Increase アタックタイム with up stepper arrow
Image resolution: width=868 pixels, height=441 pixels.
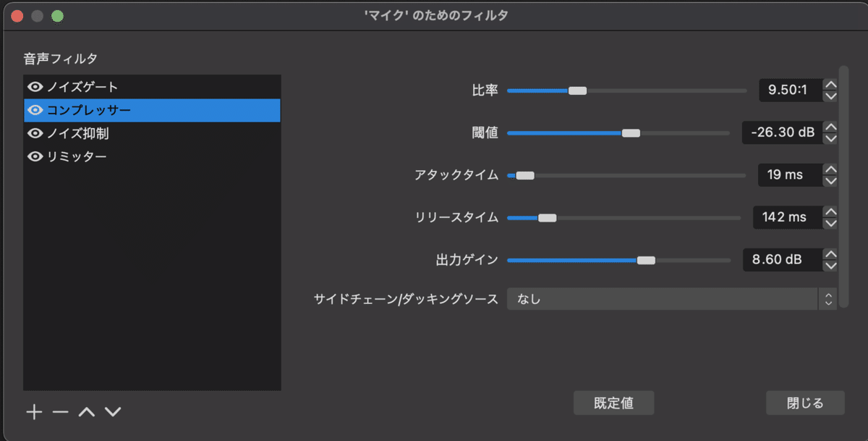point(831,169)
